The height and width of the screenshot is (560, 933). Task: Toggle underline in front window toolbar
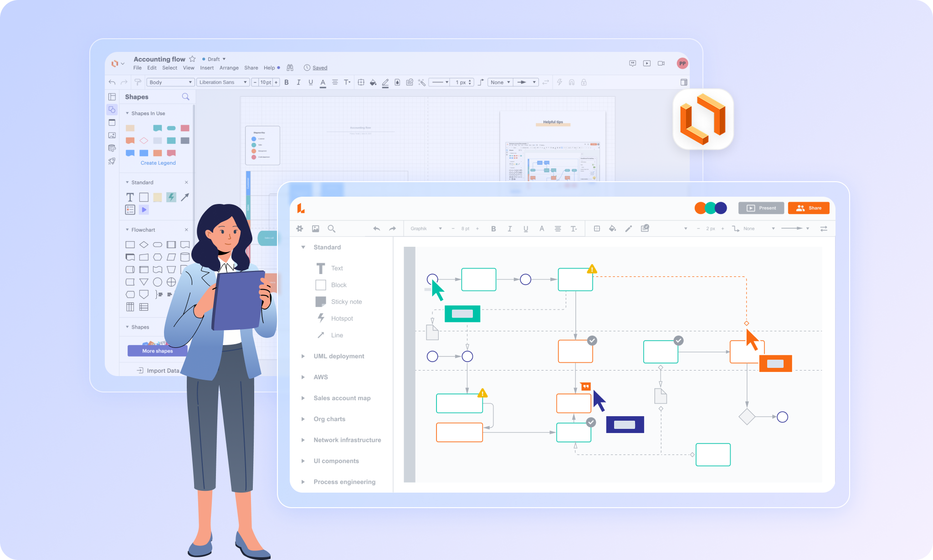click(526, 229)
